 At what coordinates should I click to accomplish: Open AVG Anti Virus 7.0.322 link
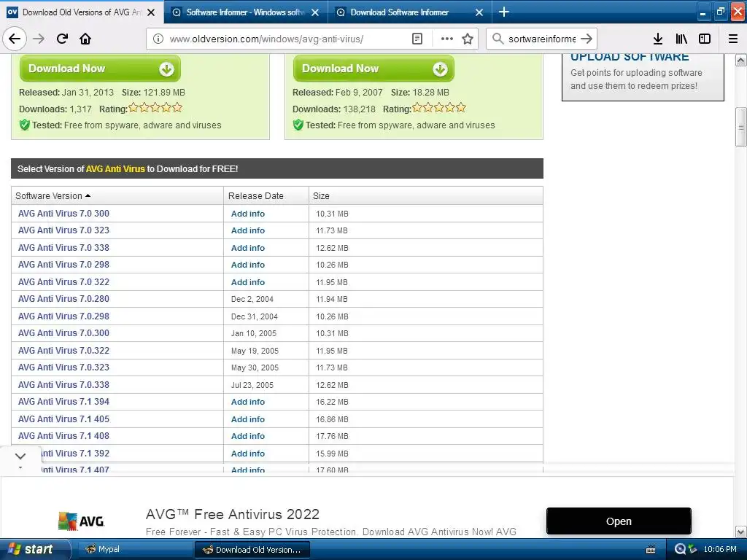[x=63, y=351]
